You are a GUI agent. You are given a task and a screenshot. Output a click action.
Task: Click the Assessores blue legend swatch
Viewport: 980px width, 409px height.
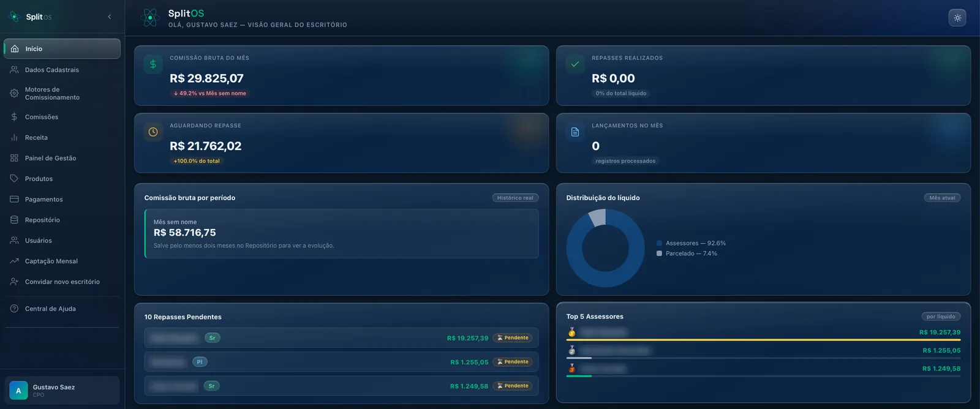click(x=659, y=243)
